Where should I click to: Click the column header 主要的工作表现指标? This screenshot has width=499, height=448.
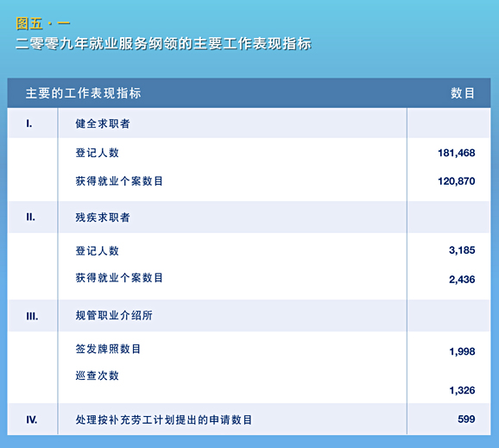(84, 93)
